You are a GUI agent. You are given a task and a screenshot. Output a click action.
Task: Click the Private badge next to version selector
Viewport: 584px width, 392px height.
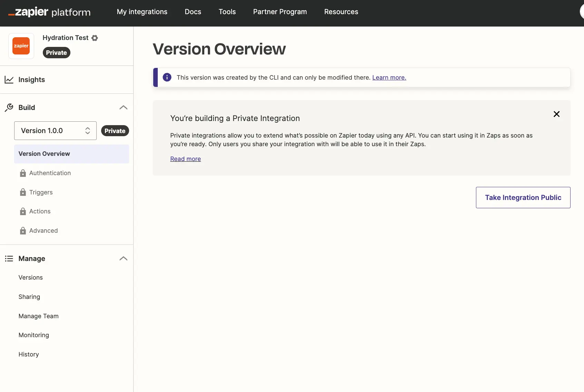coord(115,131)
